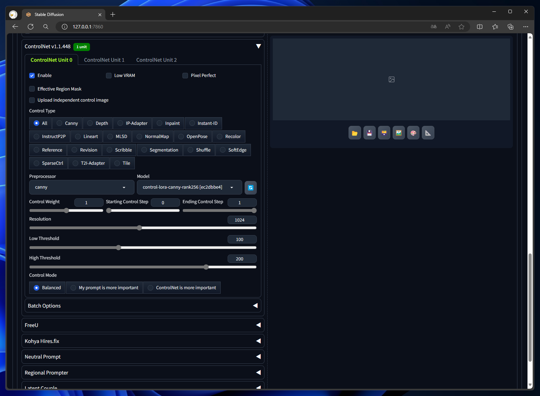Select ControlNet is more important mode
Screen dimensions: 540x396
(182, 288)
